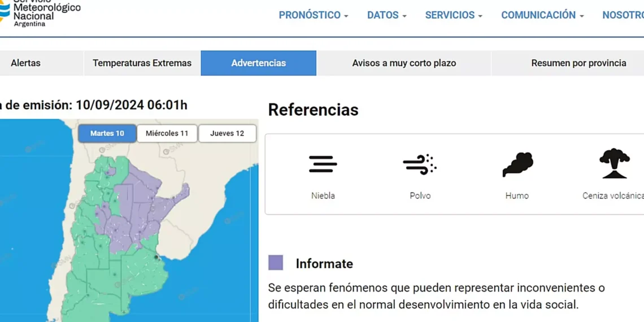The width and height of the screenshot is (644, 322).
Task: Expand the PRONÓSTICO dropdown menu
Action: (x=313, y=15)
